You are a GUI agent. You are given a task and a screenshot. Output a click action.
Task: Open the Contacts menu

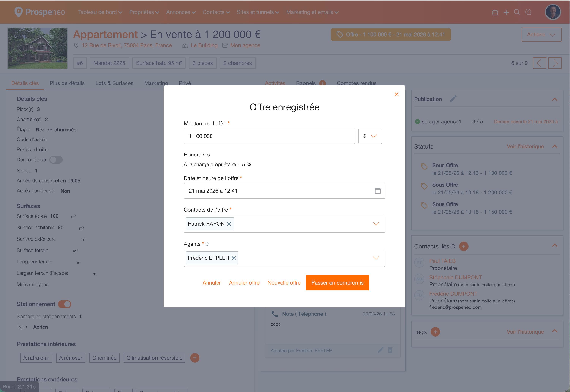216,12
